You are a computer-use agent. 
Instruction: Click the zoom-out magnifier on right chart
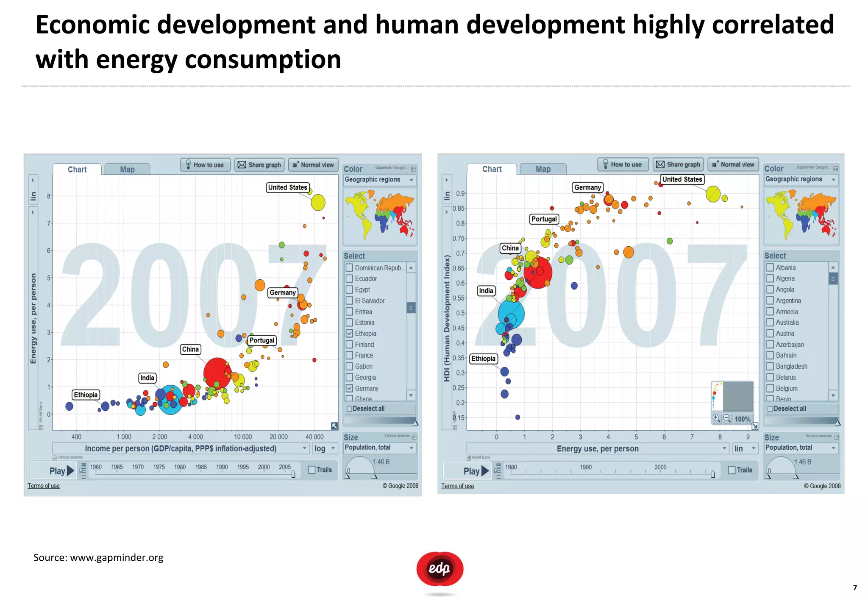coord(727,418)
